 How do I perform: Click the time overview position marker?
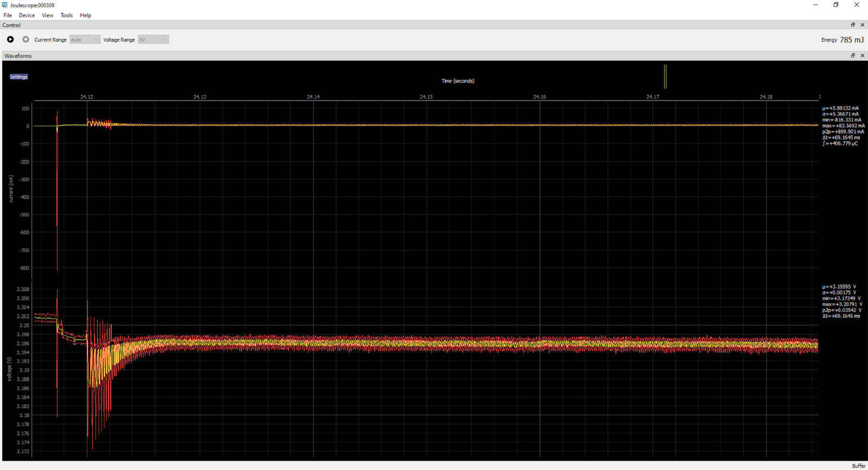tap(665, 76)
